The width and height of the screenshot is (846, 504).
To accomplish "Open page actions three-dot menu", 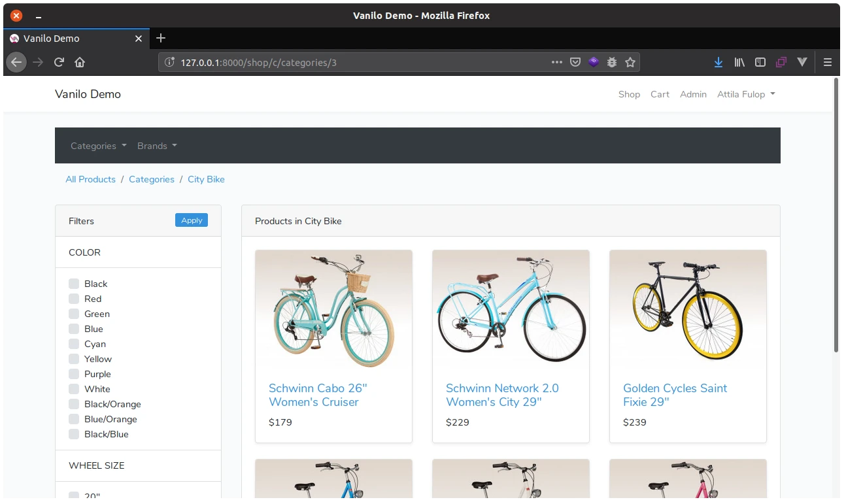I will pyautogui.click(x=557, y=62).
